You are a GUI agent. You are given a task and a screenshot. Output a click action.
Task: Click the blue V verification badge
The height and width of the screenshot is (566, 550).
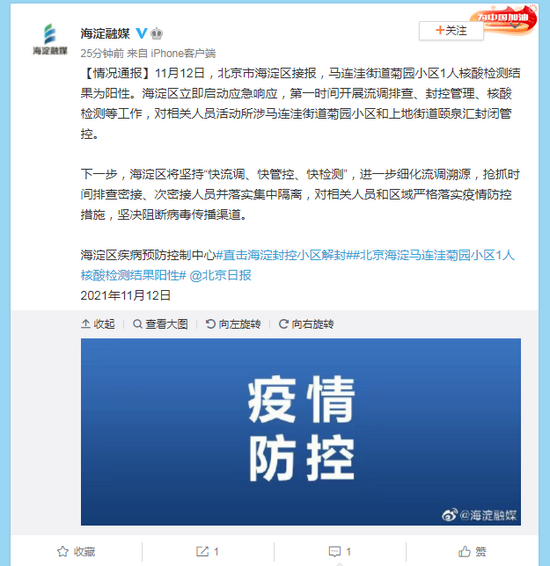pyautogui.click(x=141, y=33)
